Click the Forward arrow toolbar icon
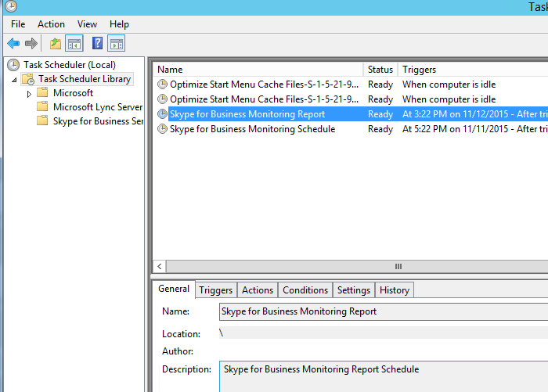This screenshot has height=392, width=548. (x=31, y=43)
